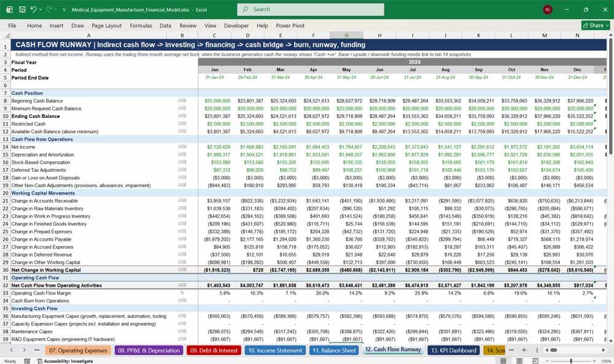The width and height of the screenshot is (614, 364).
Task: Switch to Page Break Preview icon
Action: coord(535,361)
